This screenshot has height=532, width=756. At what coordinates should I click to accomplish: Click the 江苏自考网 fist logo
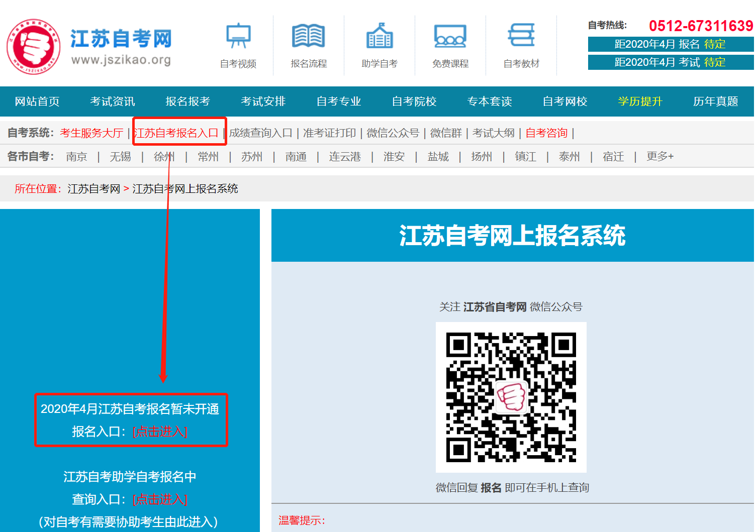point(34,47)
